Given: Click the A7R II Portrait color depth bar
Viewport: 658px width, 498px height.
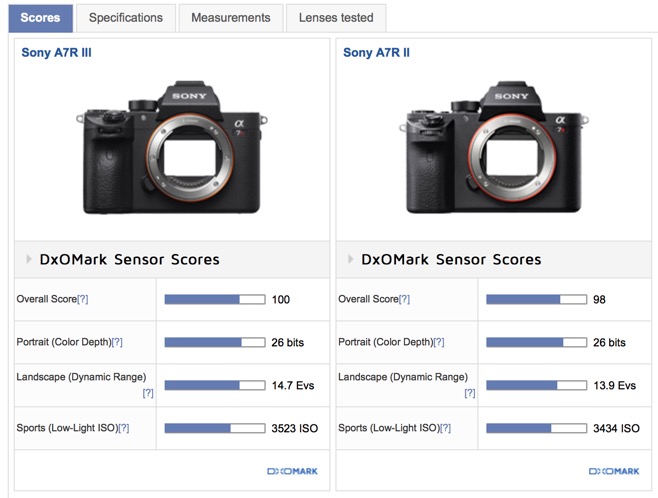Looking at the screenshot, I should tap(537, 342).
